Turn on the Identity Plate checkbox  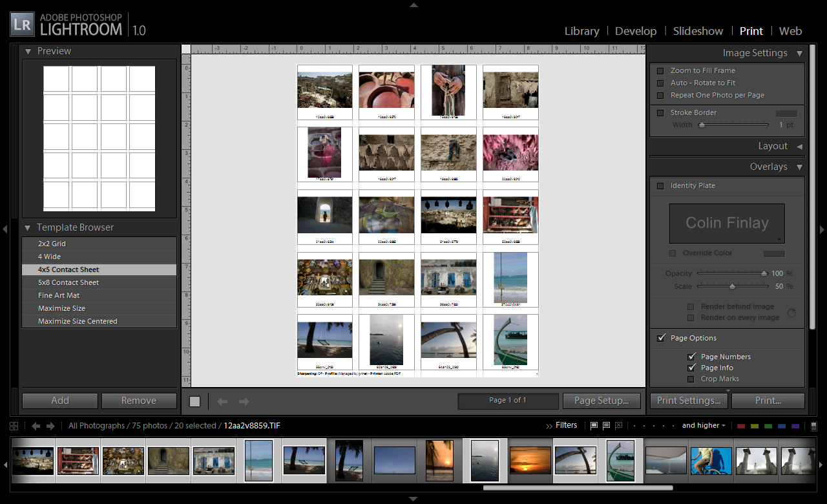point(660,186)
